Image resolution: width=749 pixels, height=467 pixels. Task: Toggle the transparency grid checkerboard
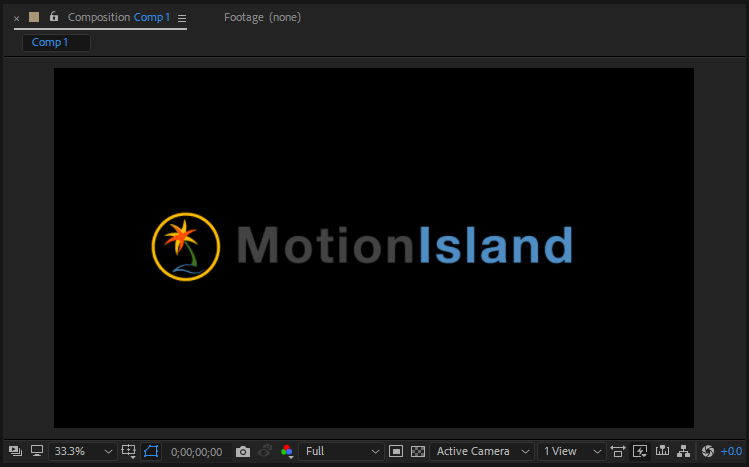(418, 451)
